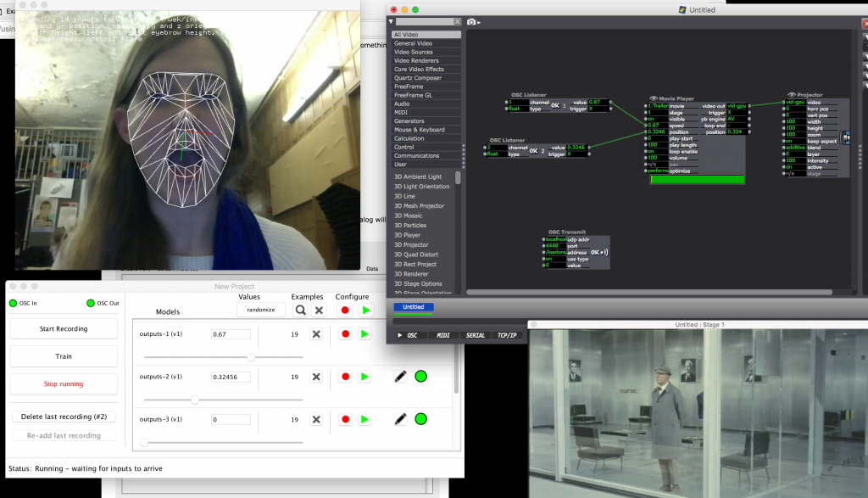Select the Audio category
The width and height of the screenshot is (868, 498).
pos(426,104)
